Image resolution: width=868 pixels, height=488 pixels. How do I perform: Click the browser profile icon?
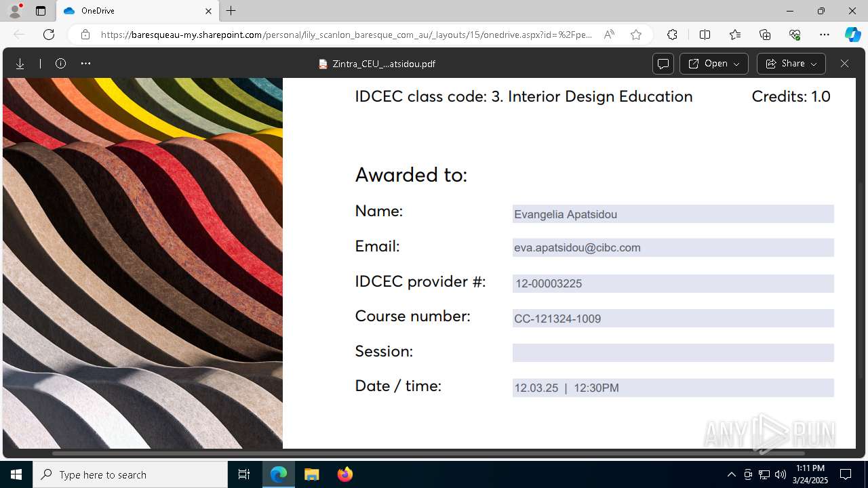(15, 11)
